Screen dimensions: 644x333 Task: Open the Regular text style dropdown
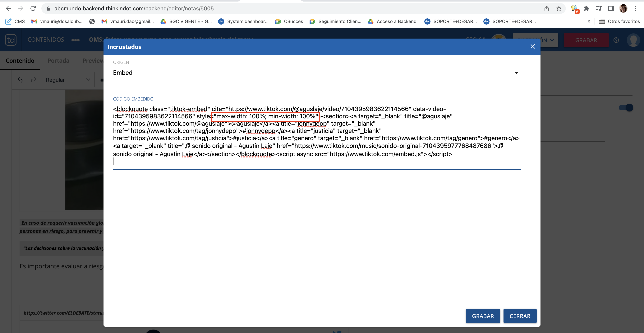(68, 80)
